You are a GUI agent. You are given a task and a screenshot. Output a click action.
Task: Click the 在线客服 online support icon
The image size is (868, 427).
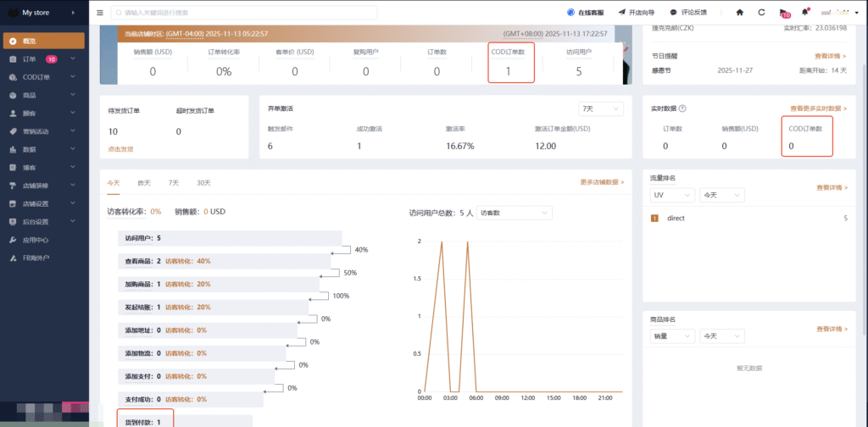point(571,13)
